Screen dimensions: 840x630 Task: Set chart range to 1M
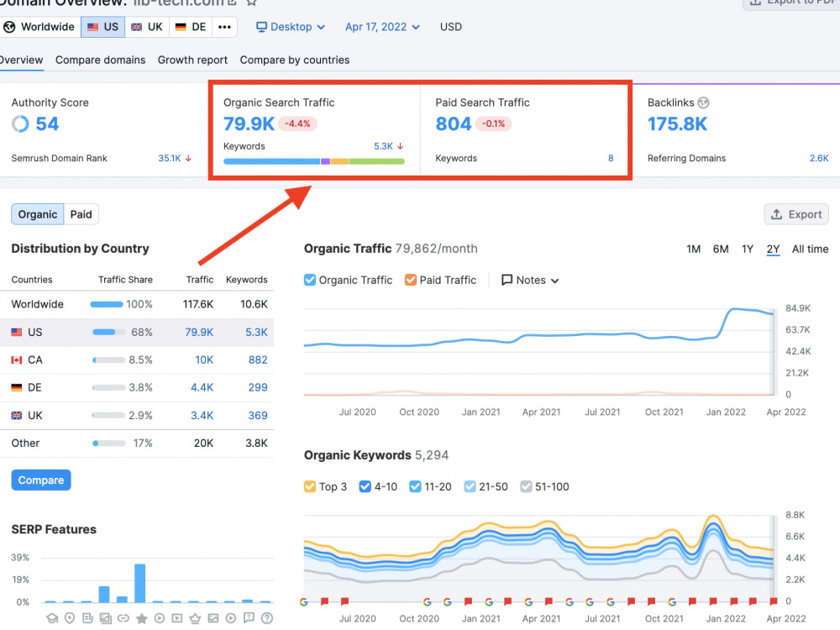click(693, 249)
